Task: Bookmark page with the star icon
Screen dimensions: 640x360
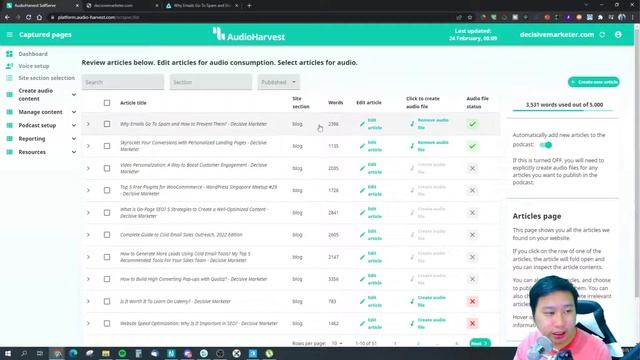Action: click(x=470, y=17)
